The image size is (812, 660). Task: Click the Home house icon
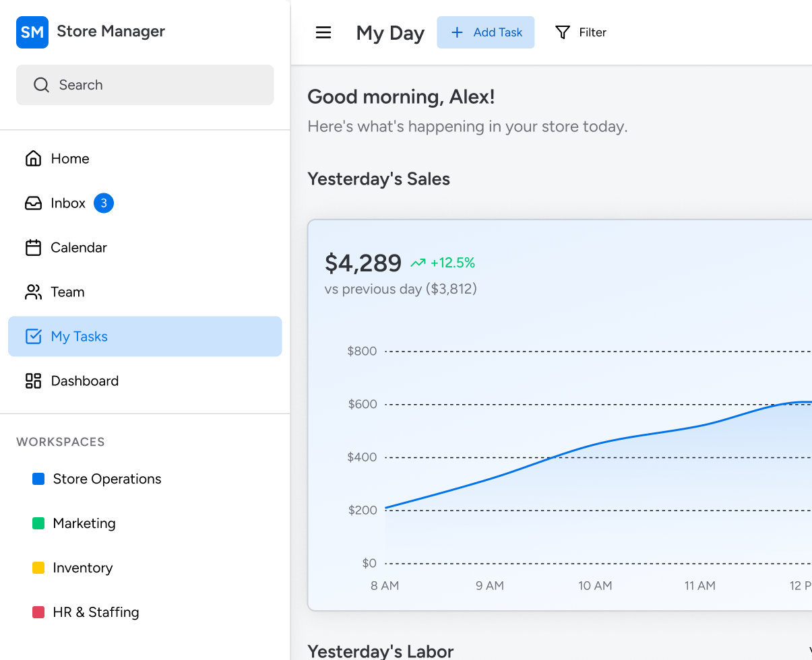click(33, 158)
